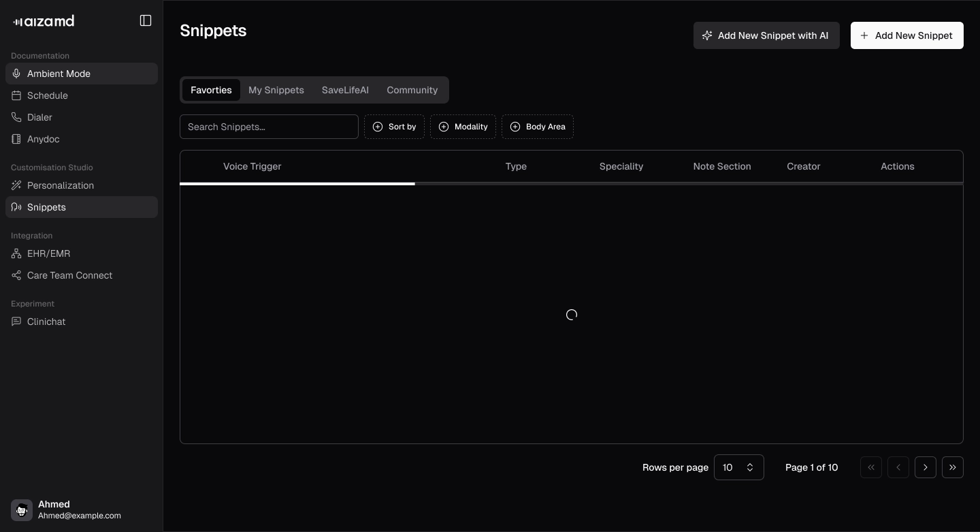Click the aizamd logo
Image resolution: width=980 pixels, height=532 pixels.
click(44, 21)
